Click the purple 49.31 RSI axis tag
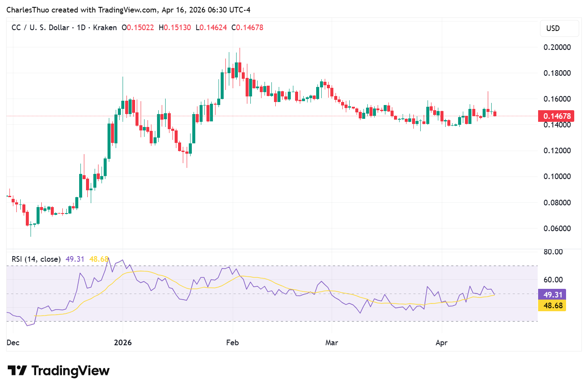The height and width of the screenshot is (390, 588). point(552,295)
